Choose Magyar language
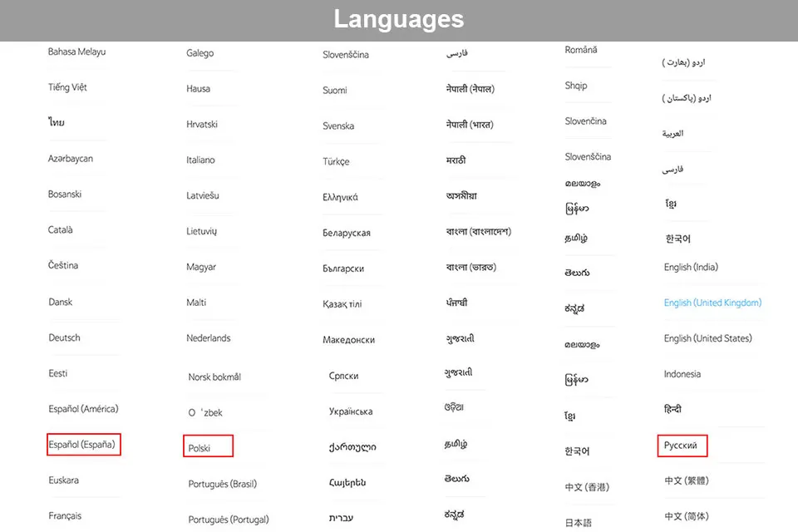798x532 pixels. pos(201,267)
